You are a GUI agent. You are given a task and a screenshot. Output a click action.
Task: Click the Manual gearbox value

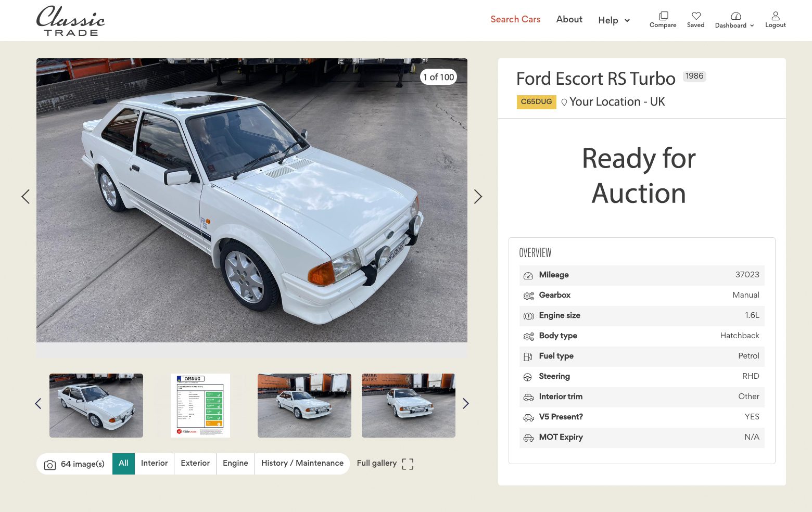746,295
